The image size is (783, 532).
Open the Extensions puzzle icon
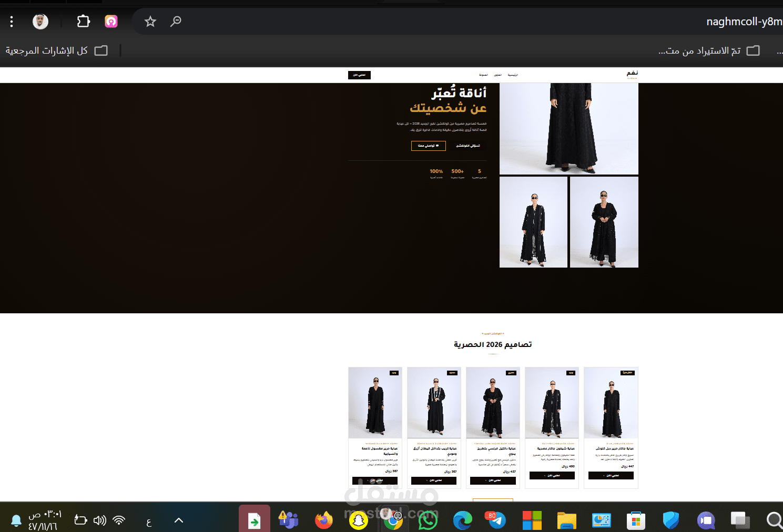83,22
